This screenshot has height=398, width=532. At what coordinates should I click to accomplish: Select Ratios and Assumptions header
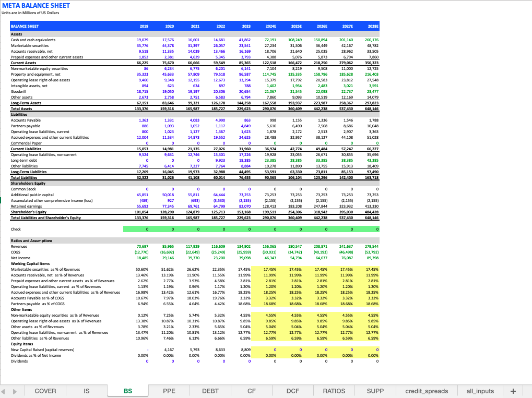coord(31,240)
